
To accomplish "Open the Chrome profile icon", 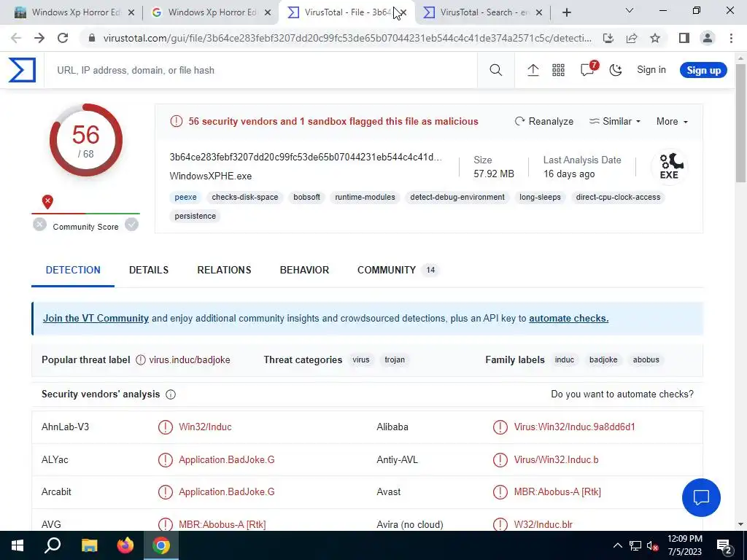I will (708, 38).
